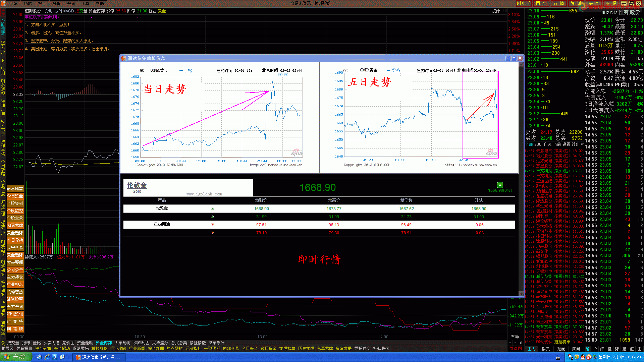Image resolution: width=644 pixels, height=362 pixels.
Task: Open 个股监控 in the left sidebar
Action: click(x=15, y=211)
